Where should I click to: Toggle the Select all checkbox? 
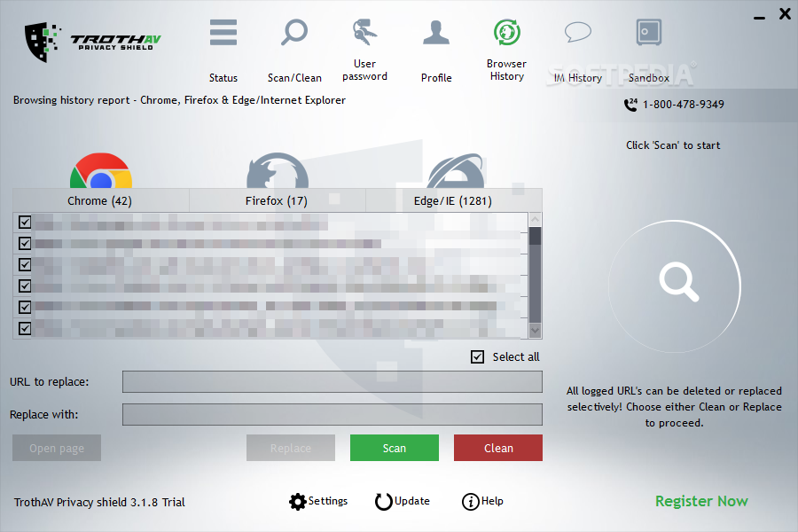pos(477,356)
